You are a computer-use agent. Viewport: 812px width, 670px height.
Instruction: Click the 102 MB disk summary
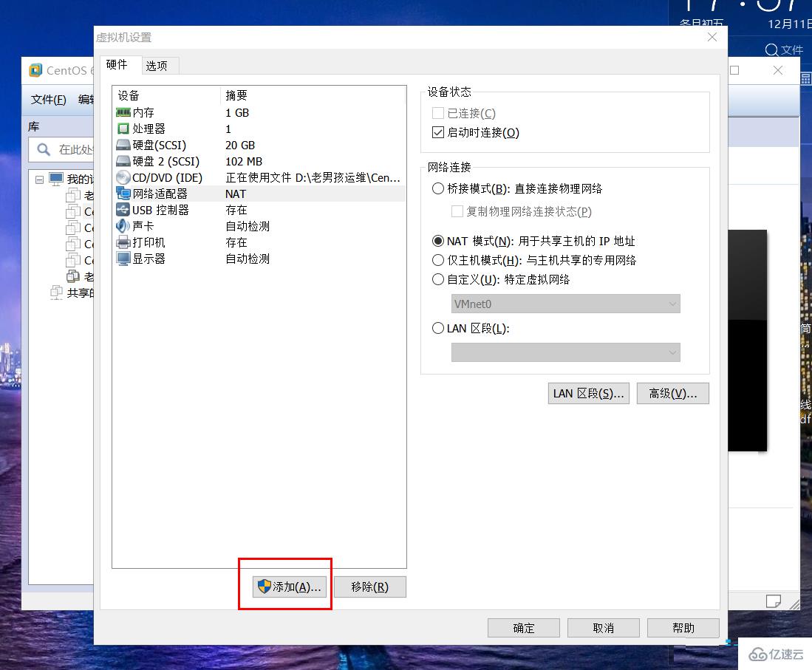tap(243, 162)
